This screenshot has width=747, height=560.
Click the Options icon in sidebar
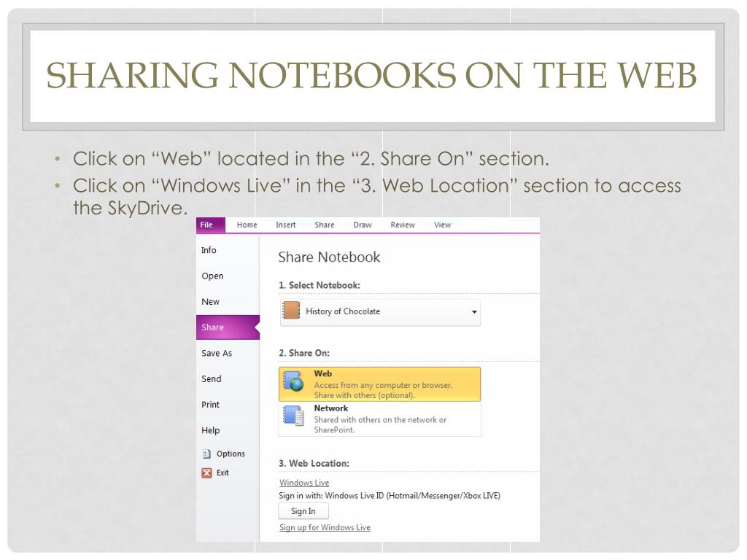click(x=206, y=454)
